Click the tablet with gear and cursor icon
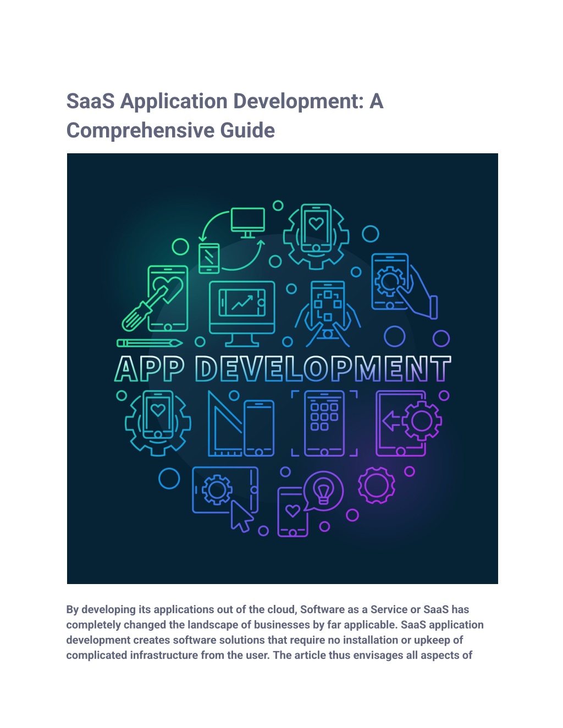563x728 pixels. [x=225, y=499]
